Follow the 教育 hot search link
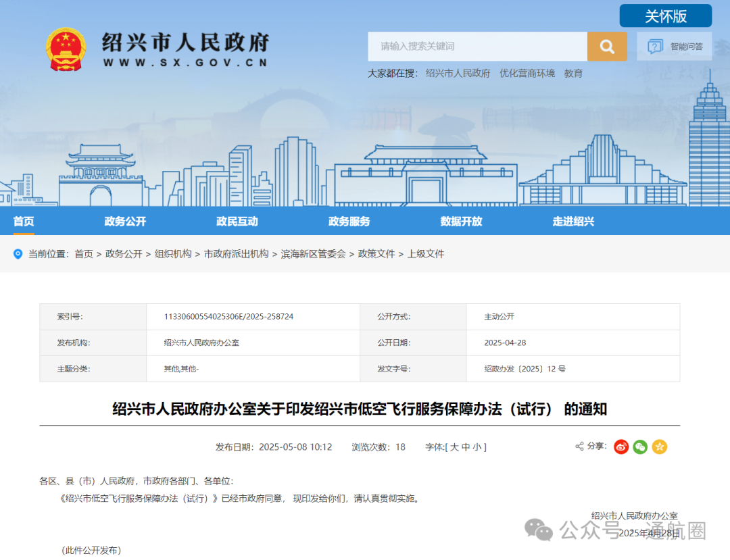The height and width of the screenshot is (560, 730). [573, 73]
